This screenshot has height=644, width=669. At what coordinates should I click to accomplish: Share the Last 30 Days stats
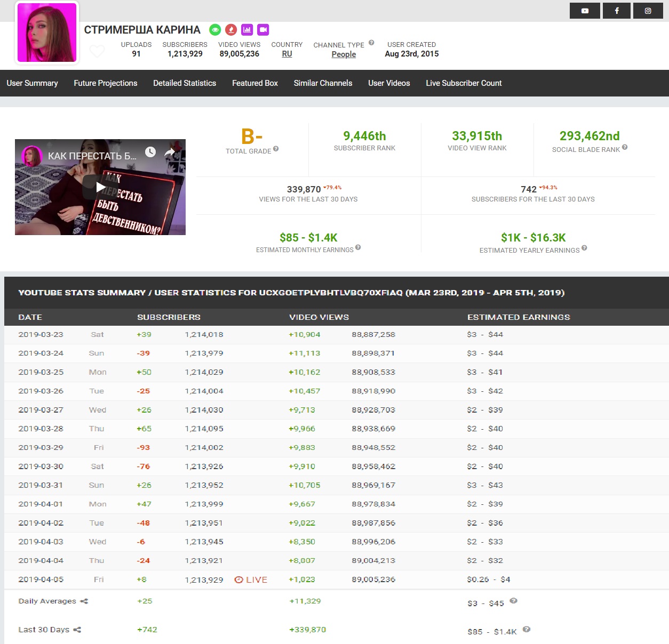[77, 630]
